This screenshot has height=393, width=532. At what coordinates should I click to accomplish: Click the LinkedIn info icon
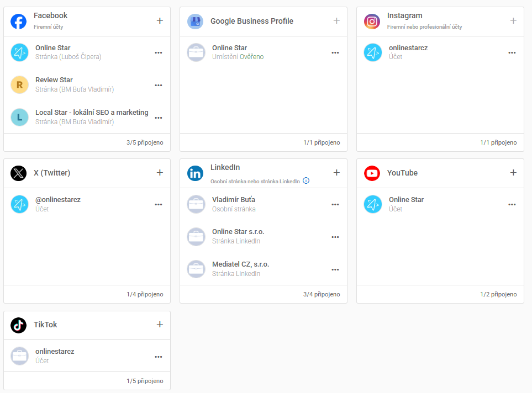point(306,180)
